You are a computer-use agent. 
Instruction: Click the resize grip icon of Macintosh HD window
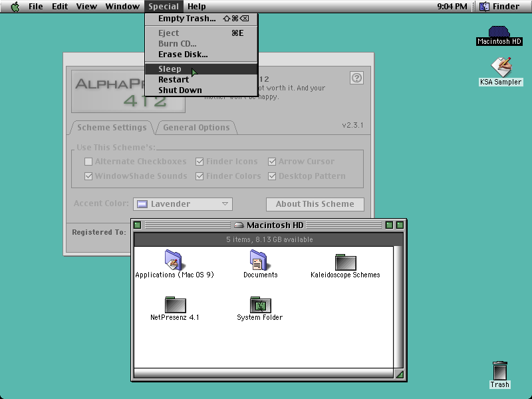pos(400,374)
